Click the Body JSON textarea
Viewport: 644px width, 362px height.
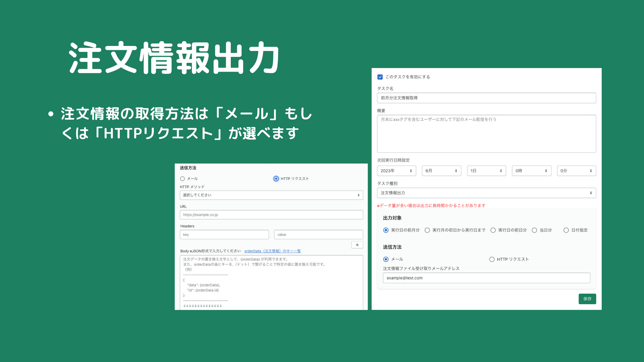coord(271,282)
